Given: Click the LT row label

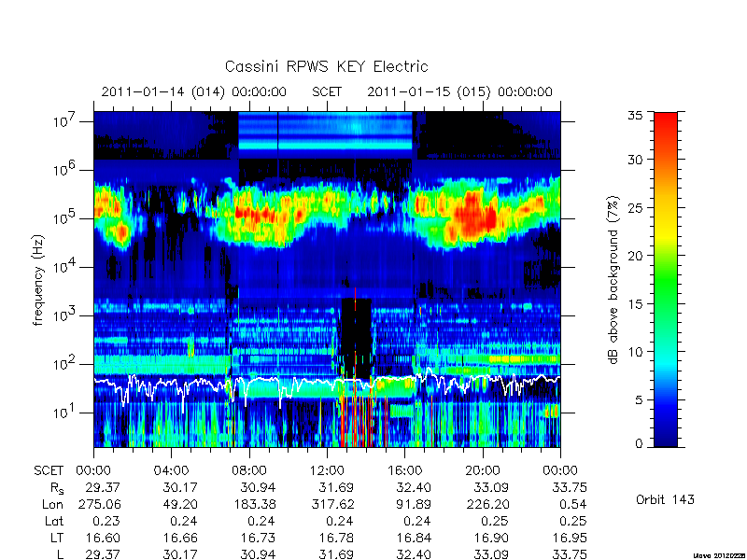Looking at the screenshot, I should coord(57,538).
